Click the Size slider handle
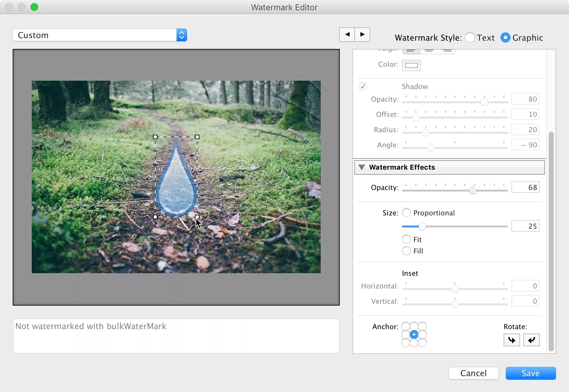This screenshot has width=569, height=392. (422, 226)
